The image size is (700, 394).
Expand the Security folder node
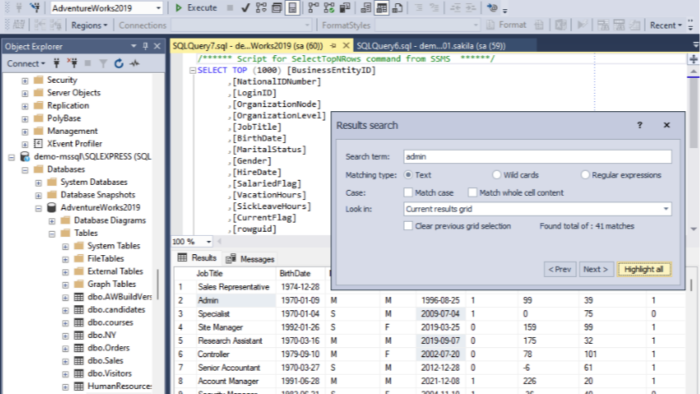[x=25, y=80]
